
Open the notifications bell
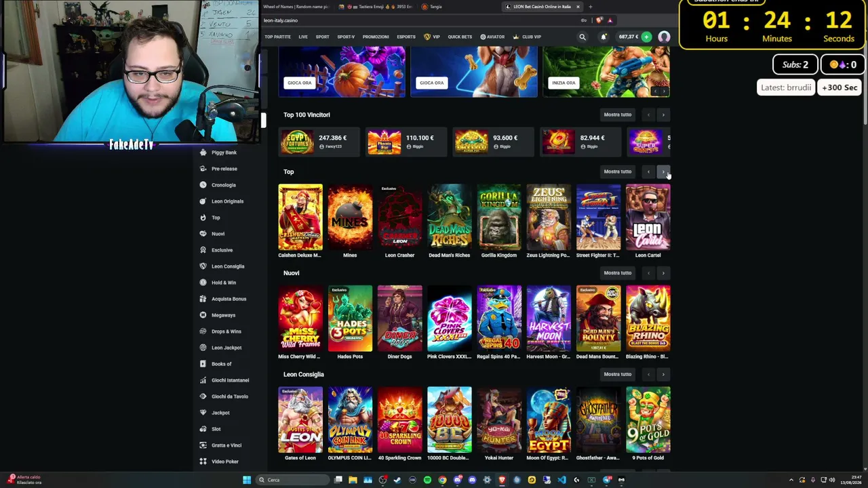(603, 37)
